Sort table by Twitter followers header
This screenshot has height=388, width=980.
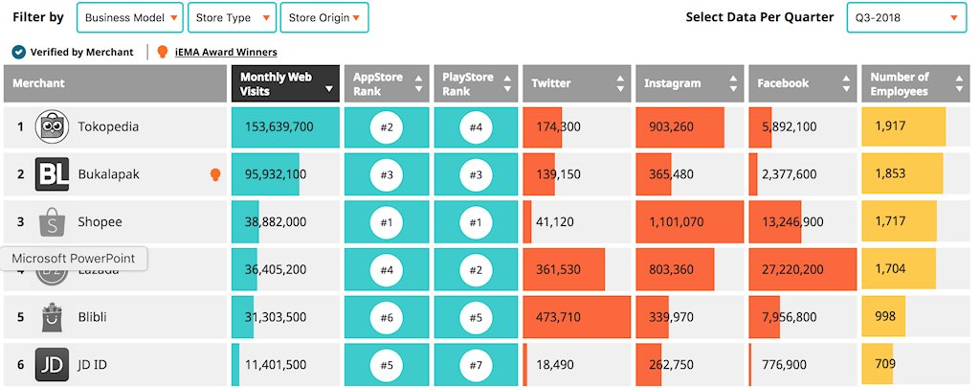[577, 83]
